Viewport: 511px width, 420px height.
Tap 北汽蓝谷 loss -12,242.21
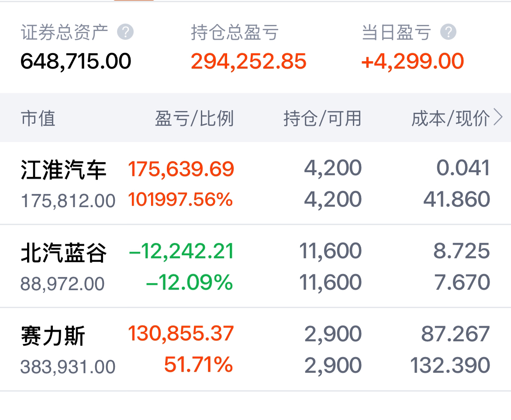point(181,252)
